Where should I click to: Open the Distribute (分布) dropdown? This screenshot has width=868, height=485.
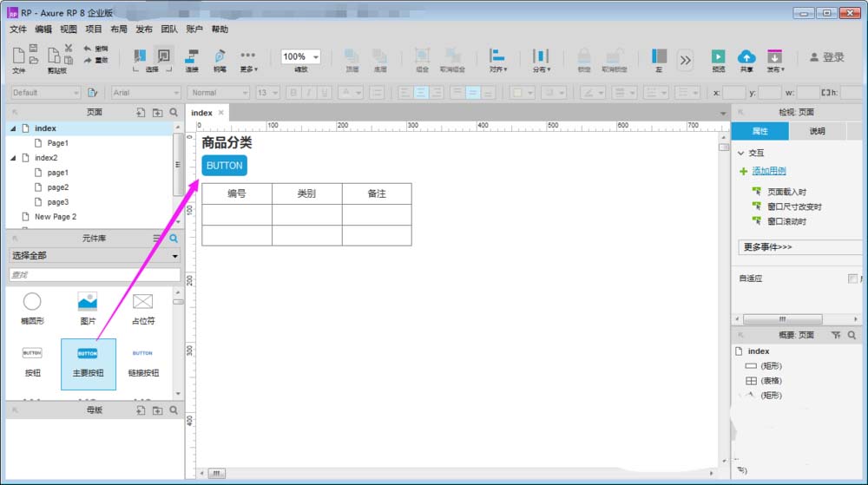click(541, 60)
